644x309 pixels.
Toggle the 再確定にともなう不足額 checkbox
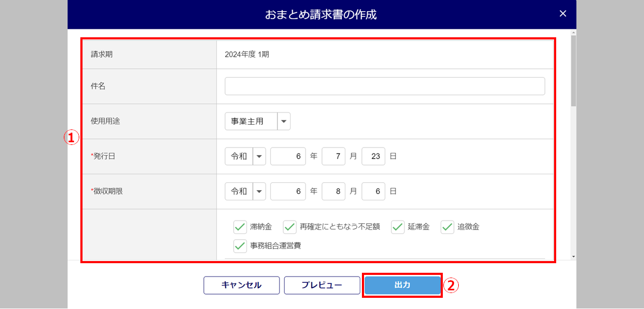pos(290,227)
